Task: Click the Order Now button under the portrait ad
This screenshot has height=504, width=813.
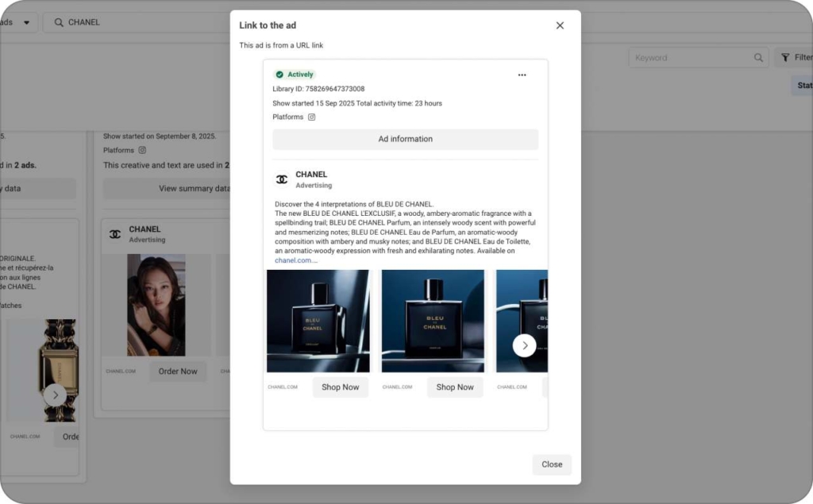Action: click(x=178, y=371)
